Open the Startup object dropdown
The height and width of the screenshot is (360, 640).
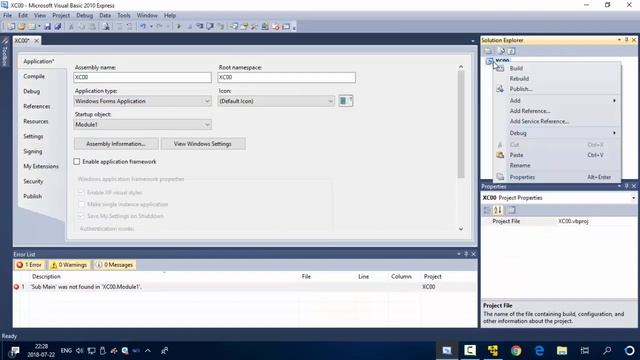tap(142, 124)
